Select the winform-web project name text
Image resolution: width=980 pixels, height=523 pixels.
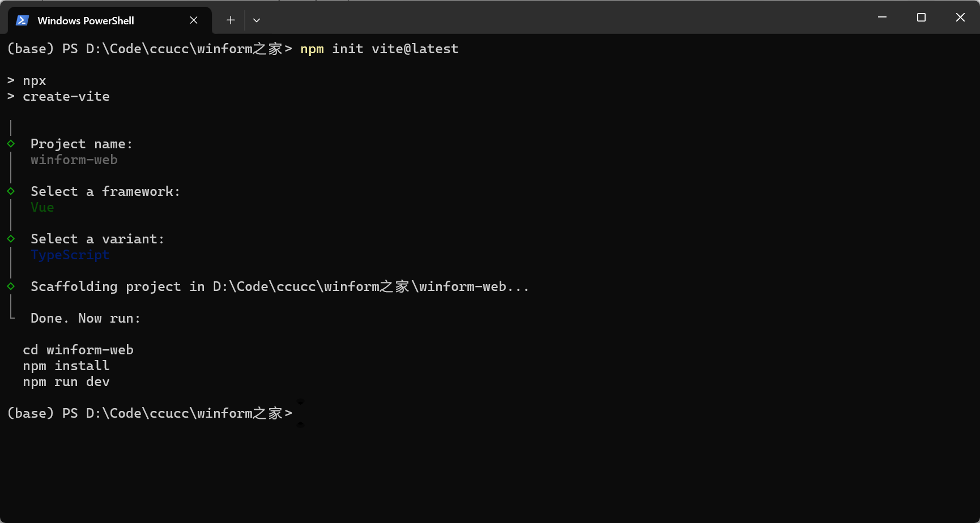tap(74, 160)
